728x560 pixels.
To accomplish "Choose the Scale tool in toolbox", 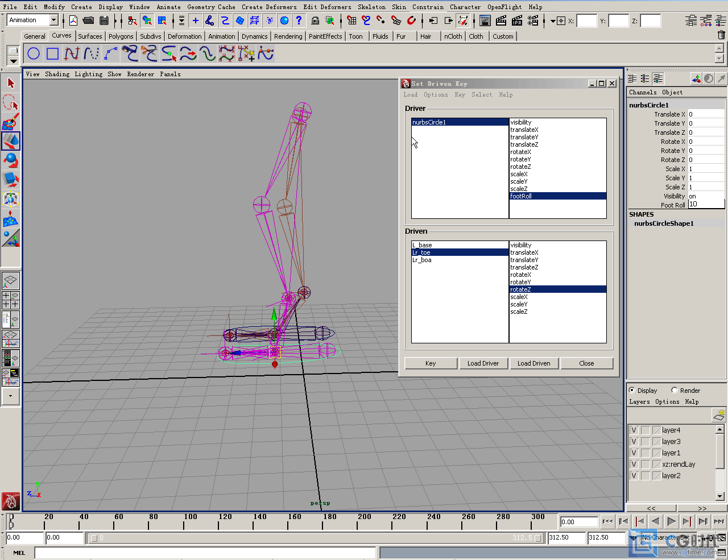I will (11, 179).
